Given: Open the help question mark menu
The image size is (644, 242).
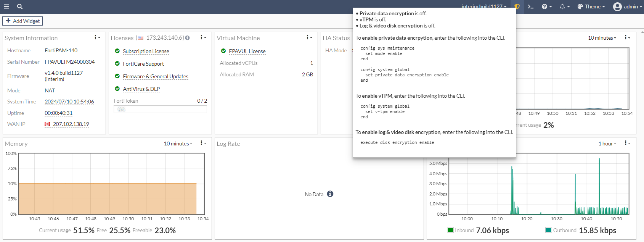Looking at the screenshot, I should coord(546,6).
